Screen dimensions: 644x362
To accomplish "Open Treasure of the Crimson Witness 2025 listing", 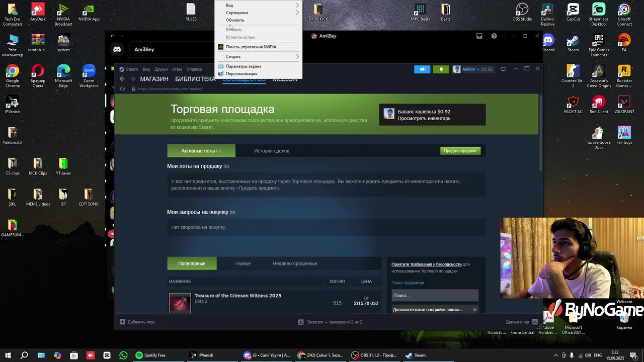I will (238, 296).
